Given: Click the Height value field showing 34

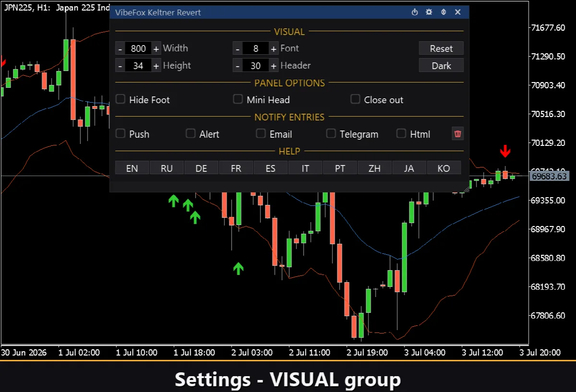Looking at the screenshot, I should click(x=138, y=66).
